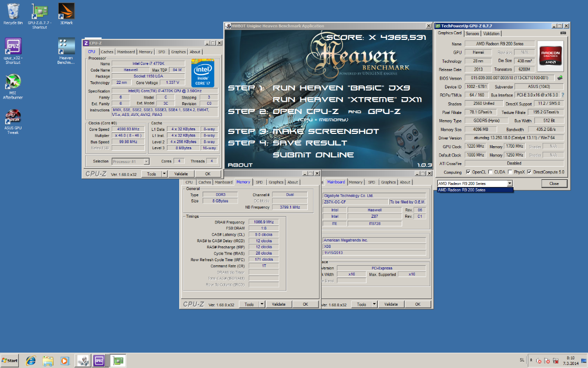The image size is (588, 368).
Task: Launch the GPU-Z 0.7.7 desktop shortcut
Action: [x=39, y=16]
